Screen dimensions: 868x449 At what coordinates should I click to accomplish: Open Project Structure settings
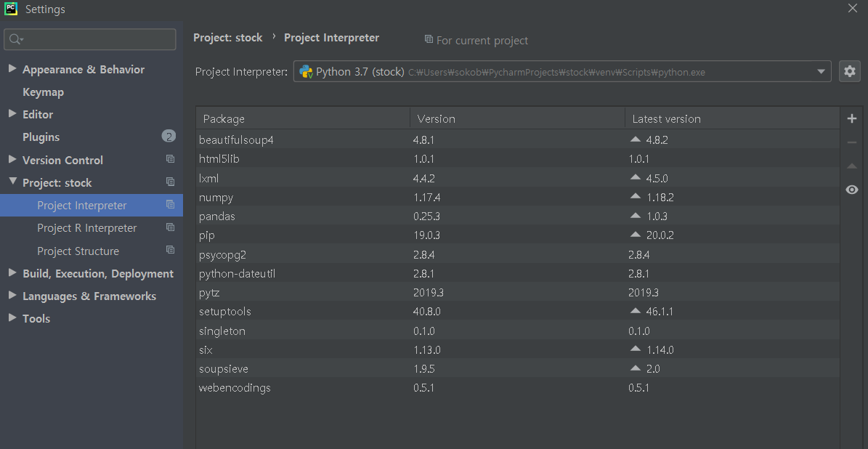78,251
